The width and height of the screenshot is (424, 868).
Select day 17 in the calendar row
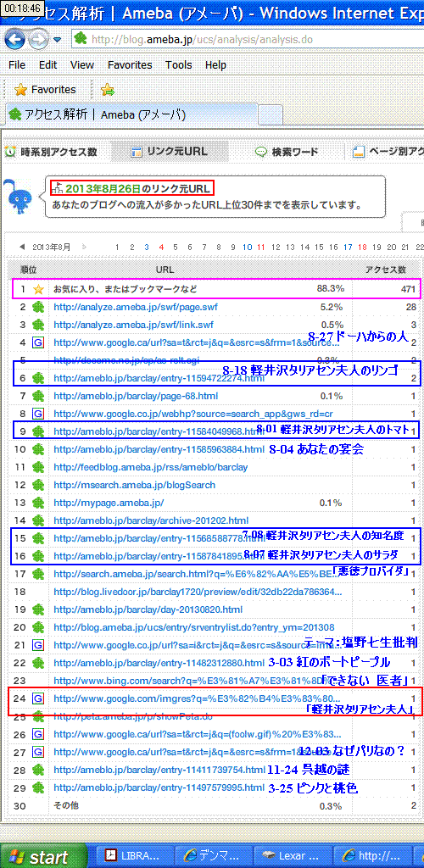click(348, 248)
